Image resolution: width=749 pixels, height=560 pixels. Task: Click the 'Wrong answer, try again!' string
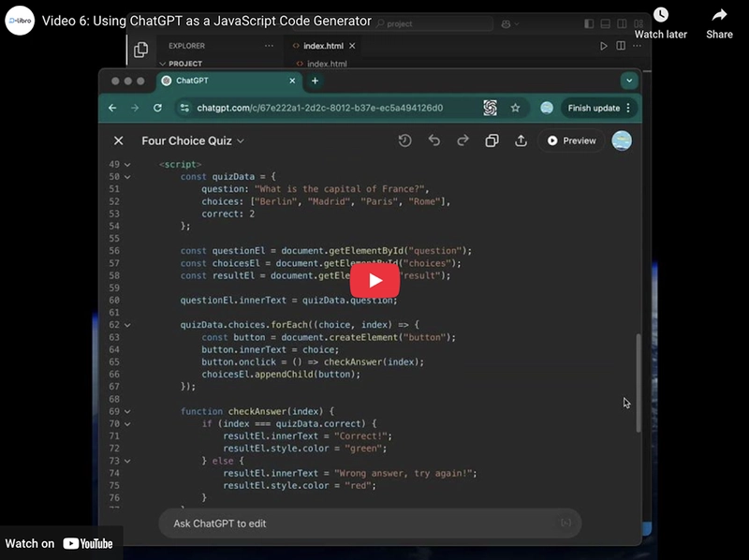point(404,474)
